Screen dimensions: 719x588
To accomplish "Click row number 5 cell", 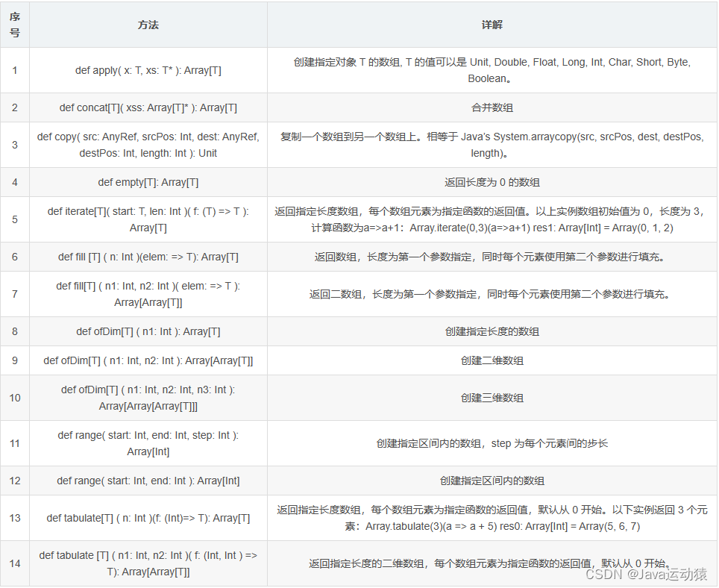I will point(14,219).
